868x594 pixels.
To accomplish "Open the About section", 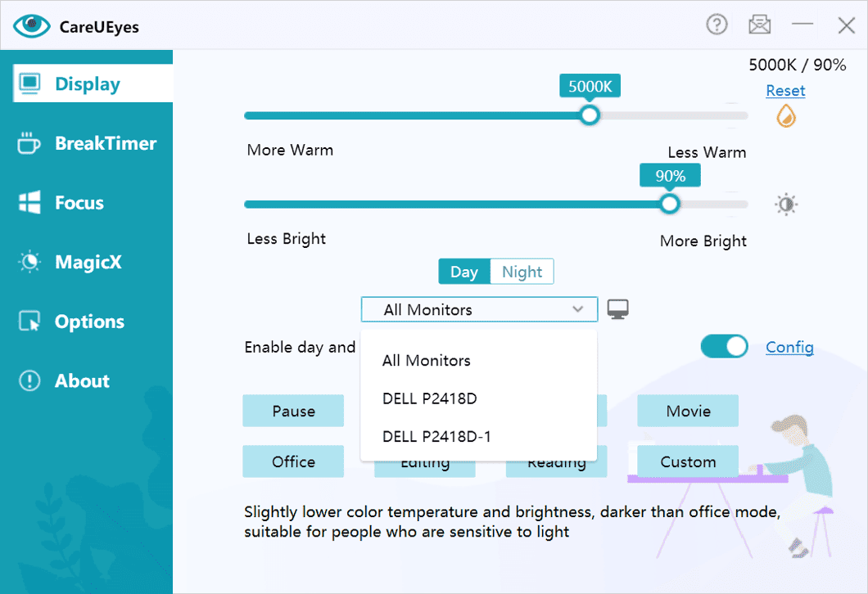I will (81, 380).
